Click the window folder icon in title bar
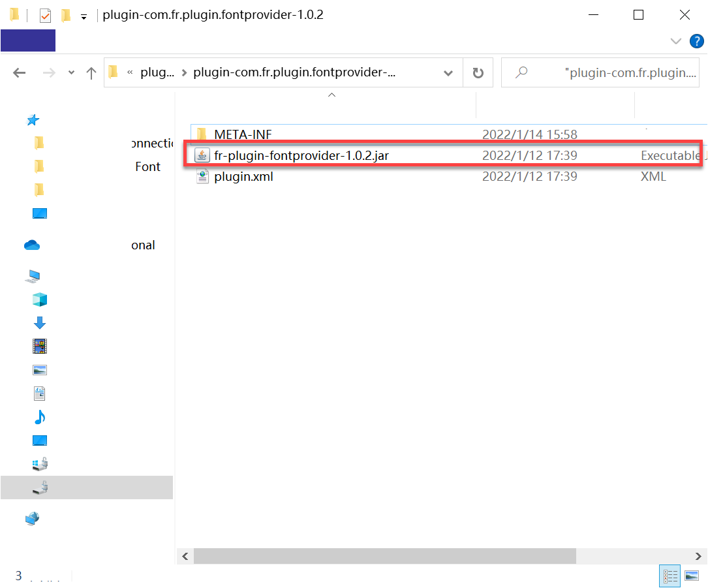The width and height of the screenshot is (708, 588). click(x=14, y=14)
